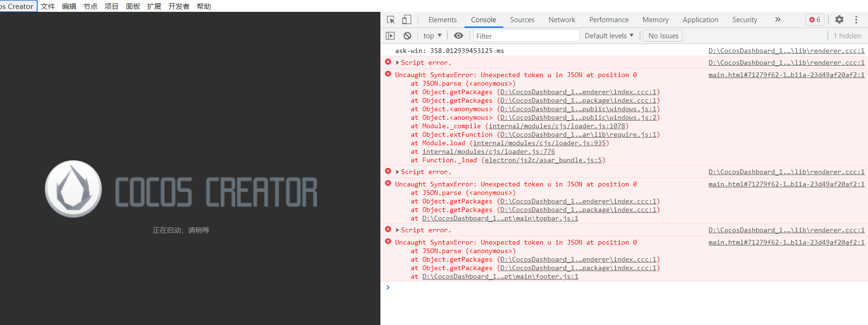Open the main\topbar.js:1 stack link
Screen dimensions: 868x325
pos(500,218)
